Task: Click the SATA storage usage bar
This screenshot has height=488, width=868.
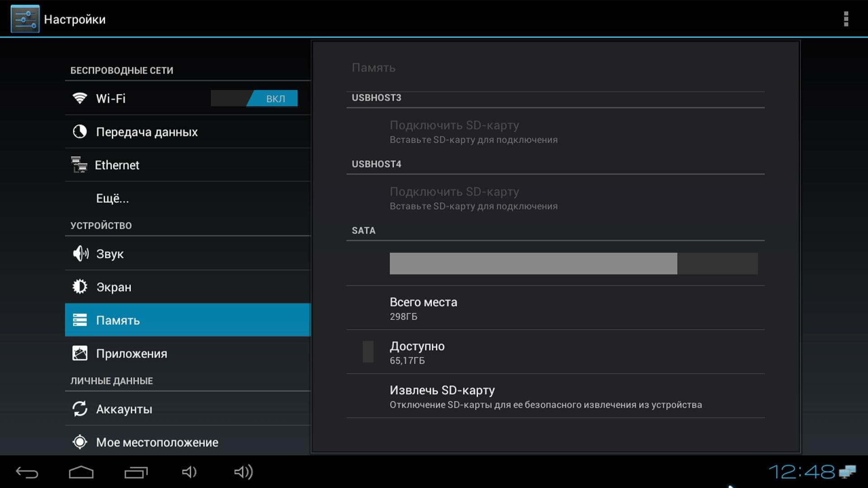Action: click(x=573, y=263)
